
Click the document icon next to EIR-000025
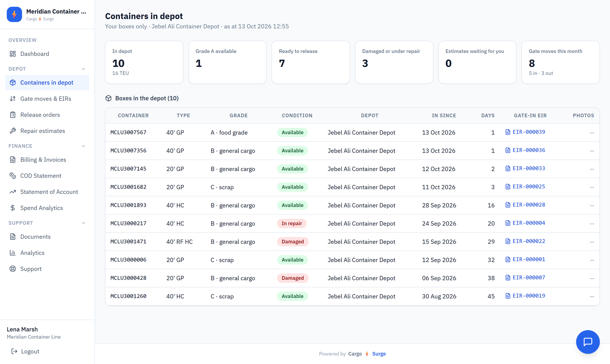tap(508, 187)
